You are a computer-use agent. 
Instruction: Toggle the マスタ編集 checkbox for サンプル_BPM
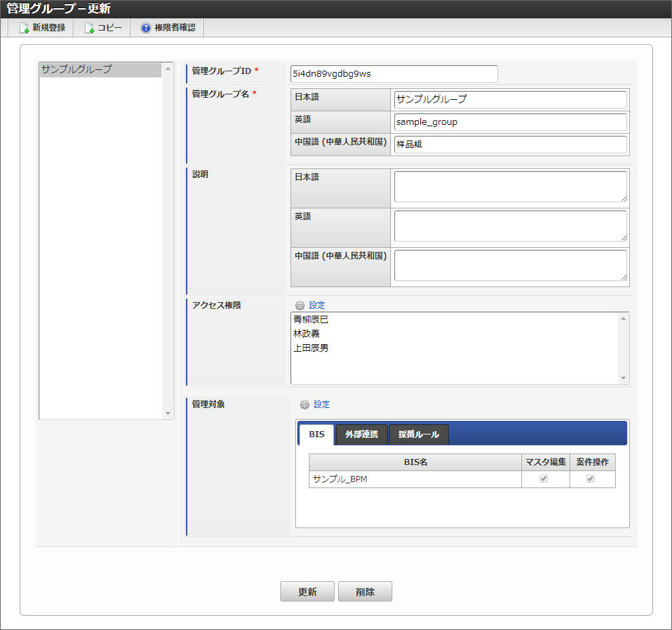[543, 479]
